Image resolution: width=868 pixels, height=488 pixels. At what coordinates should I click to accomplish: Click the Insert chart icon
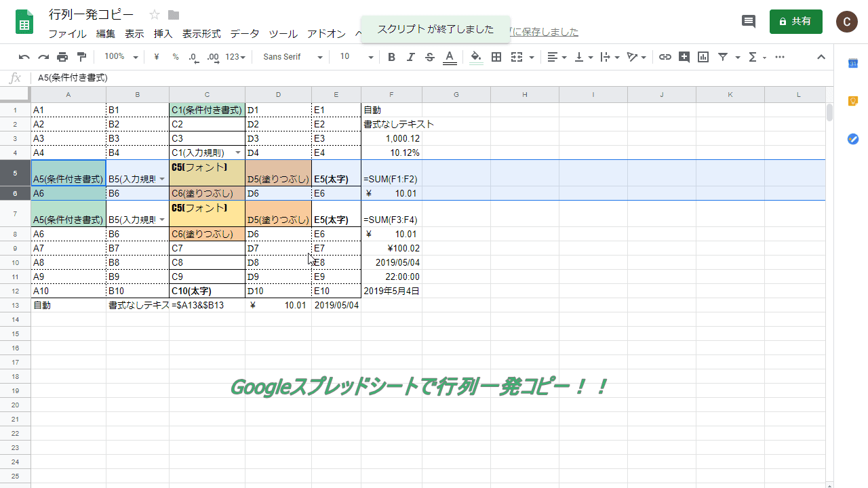pos(703,57)
